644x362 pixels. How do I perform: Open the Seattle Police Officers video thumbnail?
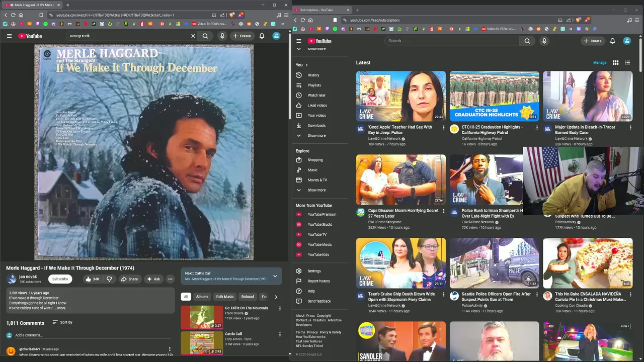[494, 263]
